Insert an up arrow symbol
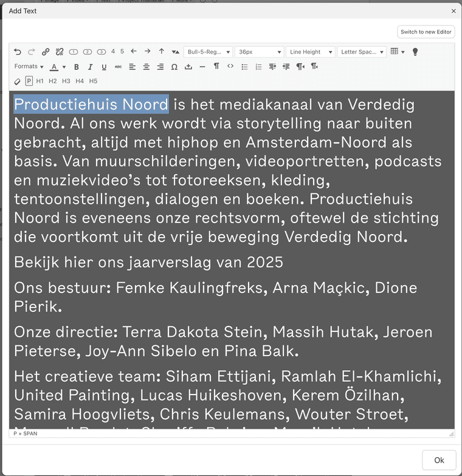Viewport: 462px width, 476px height. [x=162, y=51]
